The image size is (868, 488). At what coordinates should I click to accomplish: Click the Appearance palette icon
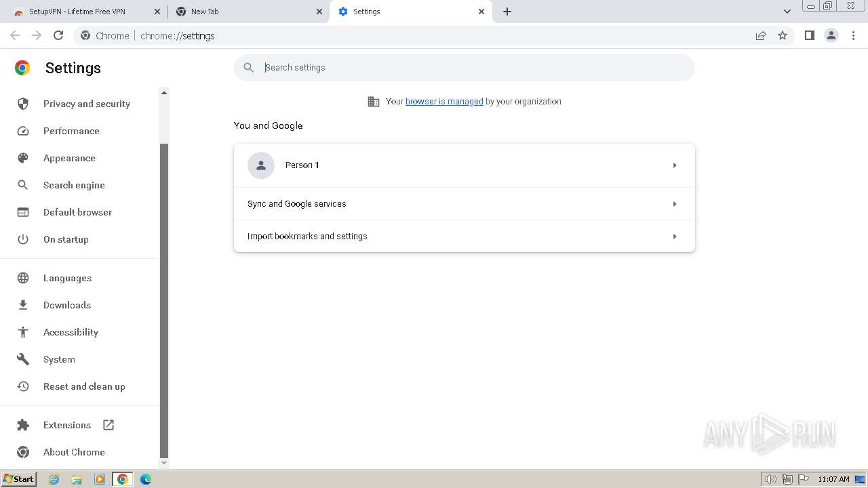click(23, 158)
